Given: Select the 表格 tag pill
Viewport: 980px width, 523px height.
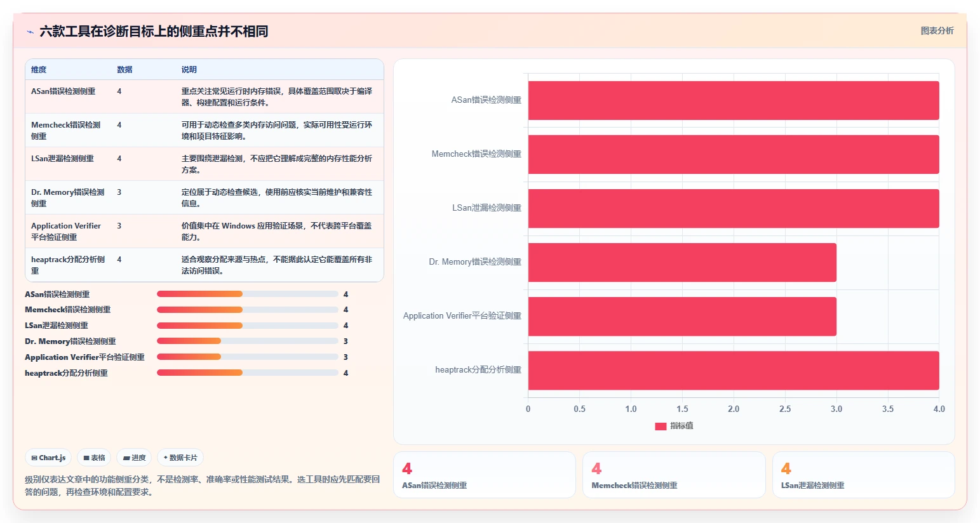Looking at the screenshot, I should pos(94,458).
